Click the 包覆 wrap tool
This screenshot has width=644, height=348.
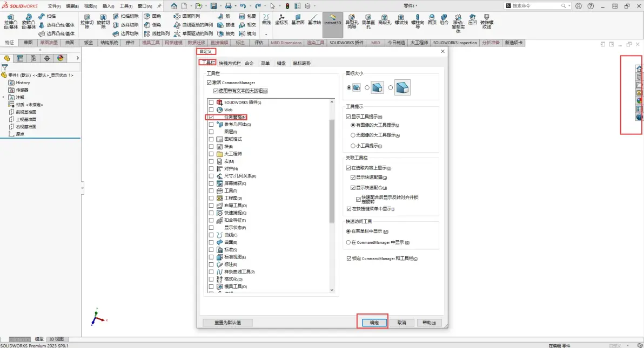[247, 16]
